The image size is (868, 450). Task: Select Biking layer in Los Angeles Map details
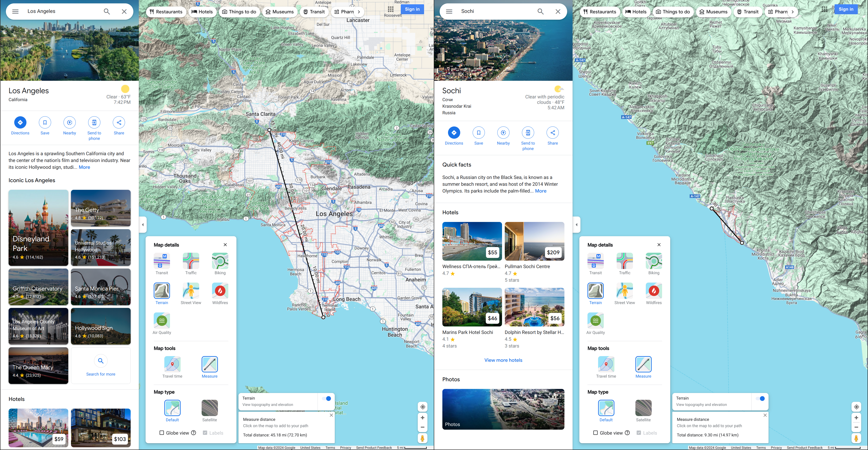(220, 264)
